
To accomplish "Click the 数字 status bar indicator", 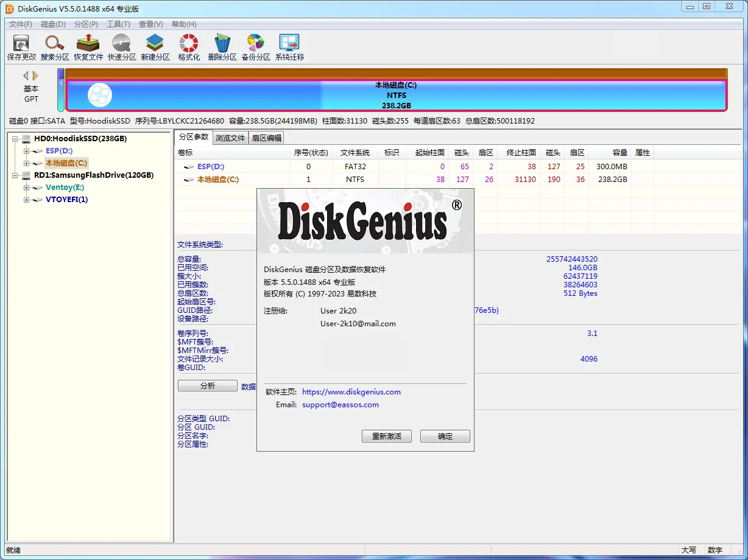I will [715, 550].
